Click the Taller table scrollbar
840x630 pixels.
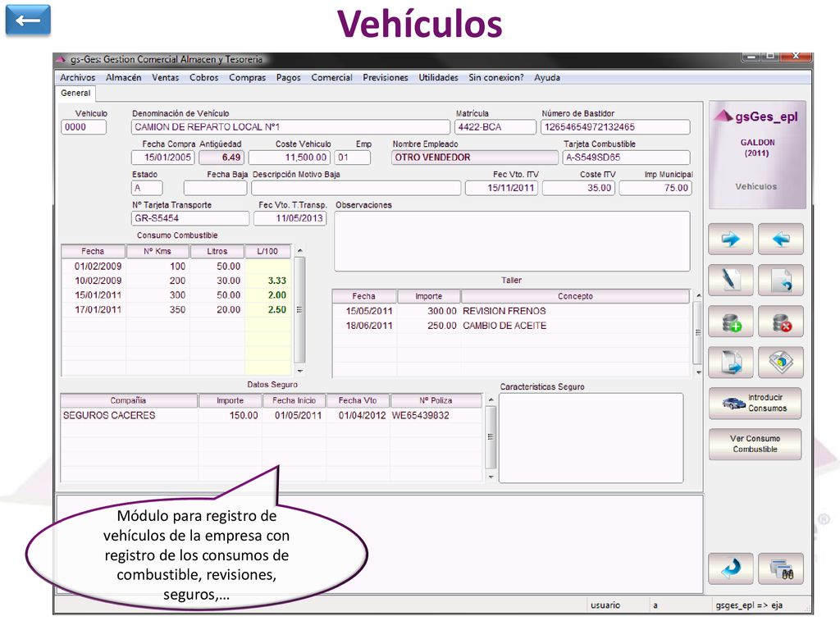click(x=697, y=334)
